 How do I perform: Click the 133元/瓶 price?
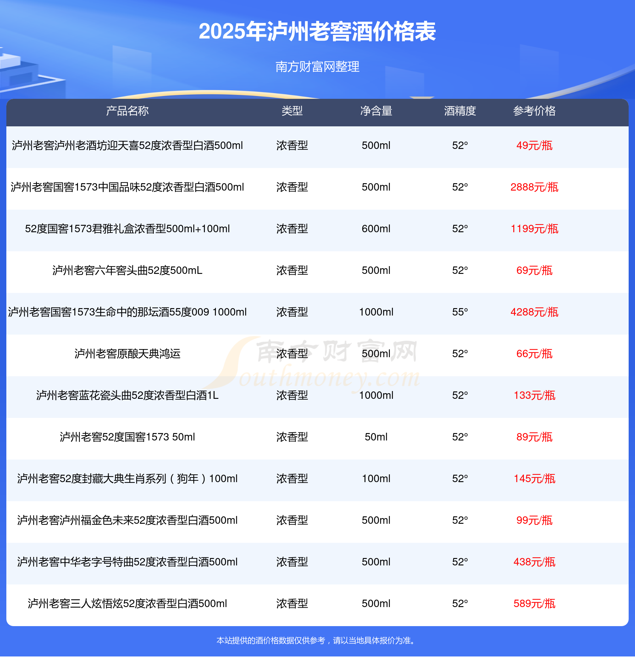(534, 395)
